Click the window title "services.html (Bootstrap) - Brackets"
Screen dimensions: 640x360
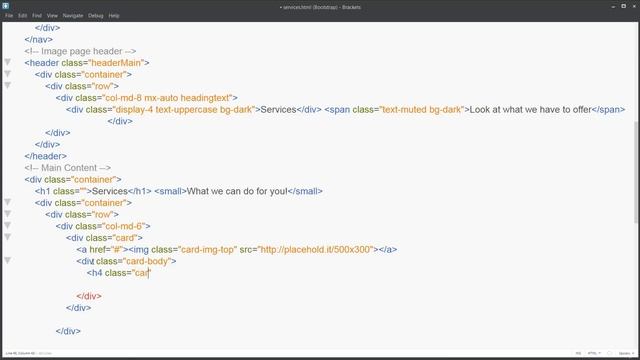[x=320, y=7]
